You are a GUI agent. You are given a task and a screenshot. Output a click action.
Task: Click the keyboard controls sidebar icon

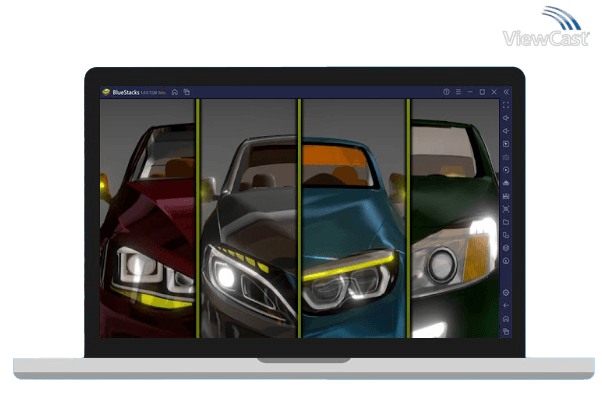click(506, 157)
